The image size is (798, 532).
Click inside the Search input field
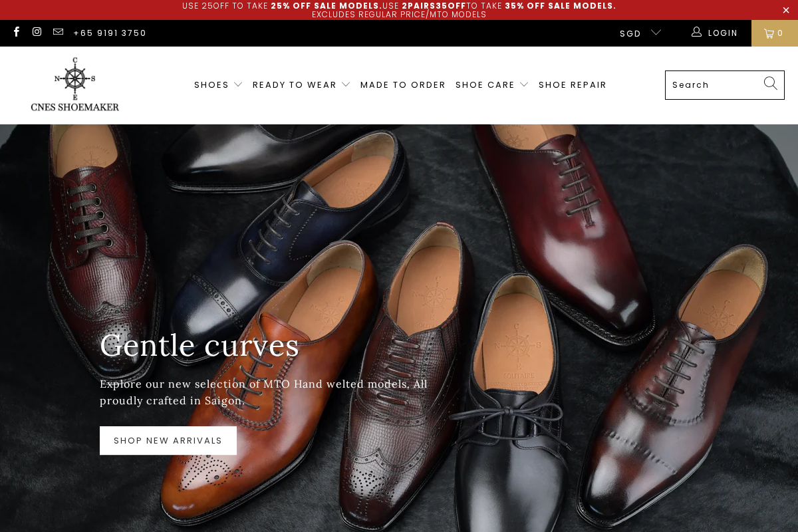[x=712, y=84]
